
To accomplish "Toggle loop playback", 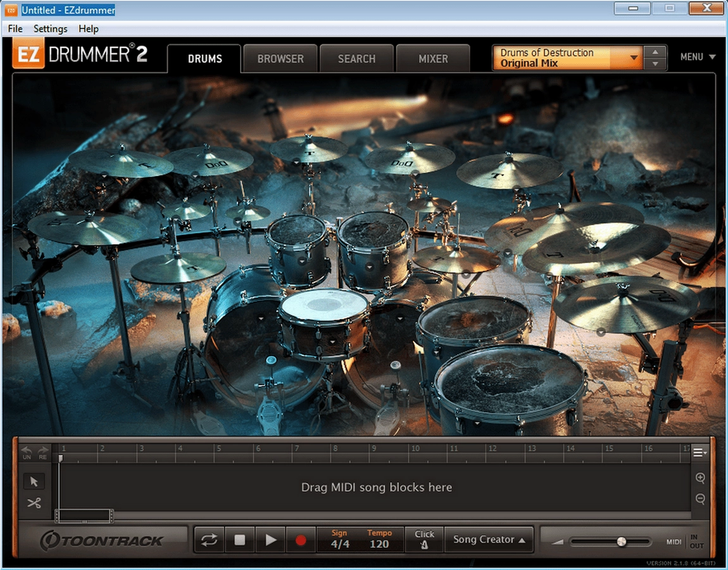I will click(x=209, y=540).
